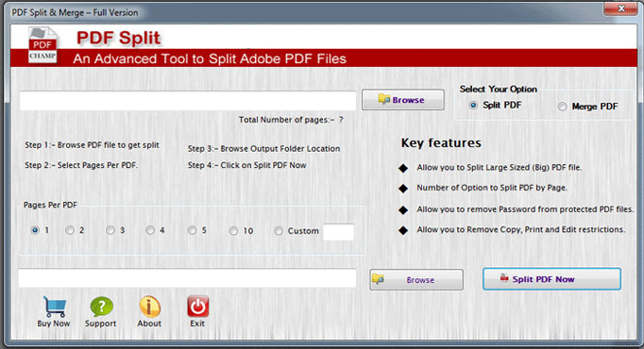Image resolution: width=644 pixels, height=349 pixels.
Task: Close the PDF Split & Merge window
Action: pyautogui.click(x=620, y=8)
